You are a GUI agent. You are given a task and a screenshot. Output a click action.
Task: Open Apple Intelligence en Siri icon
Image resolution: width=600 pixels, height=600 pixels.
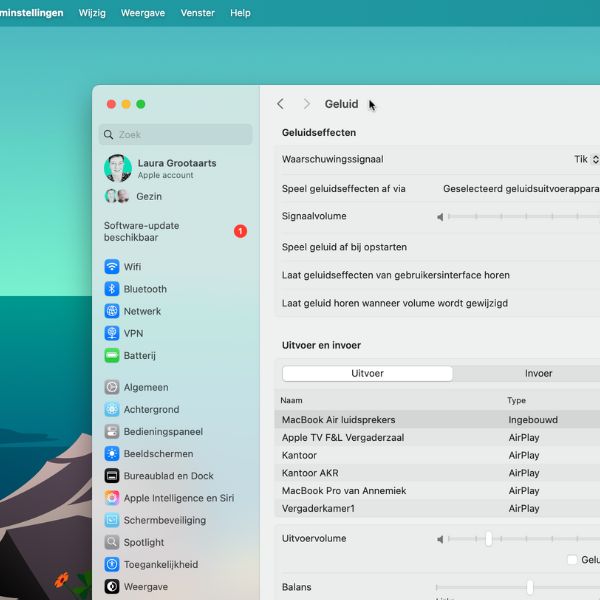tap(112, 498)
